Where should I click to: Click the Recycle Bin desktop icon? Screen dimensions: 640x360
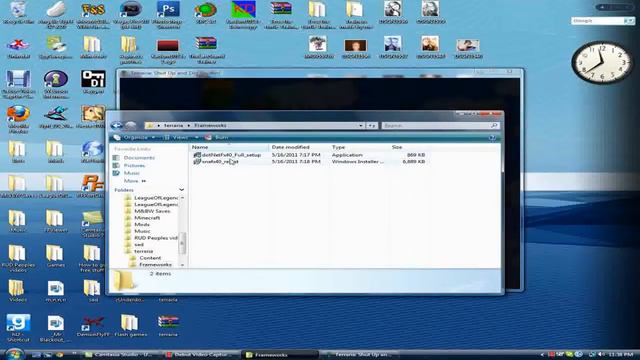coord(18,13)
